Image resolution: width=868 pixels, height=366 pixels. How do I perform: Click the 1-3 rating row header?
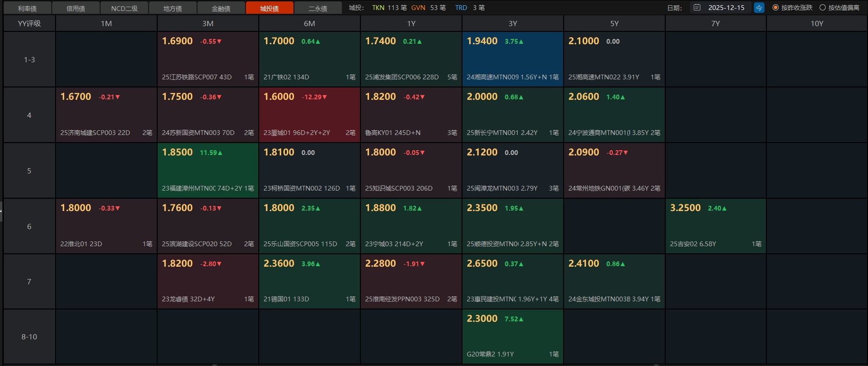tap(29, 59)
